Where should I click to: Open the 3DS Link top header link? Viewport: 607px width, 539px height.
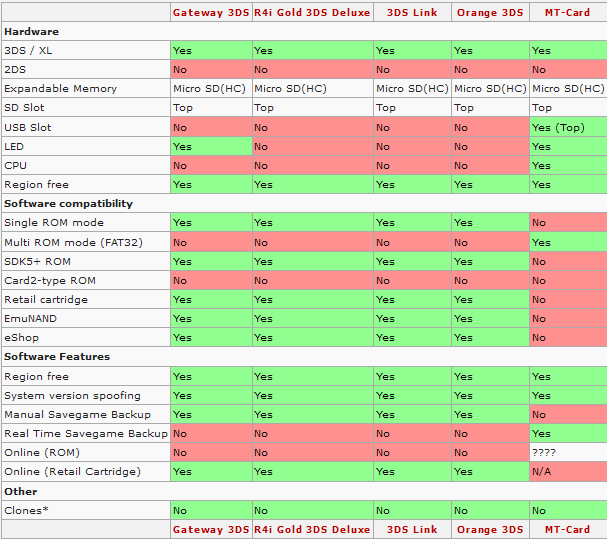[412, 12]
